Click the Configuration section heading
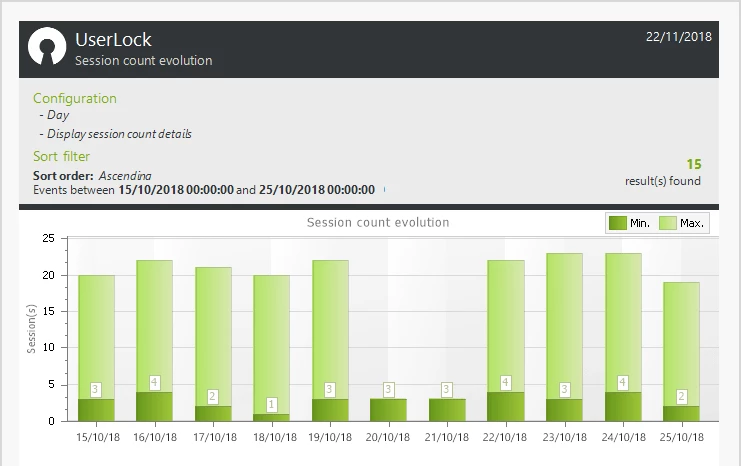Image resolution: width=741 pixels, height=466 pixels. click(x=75, y=98)
